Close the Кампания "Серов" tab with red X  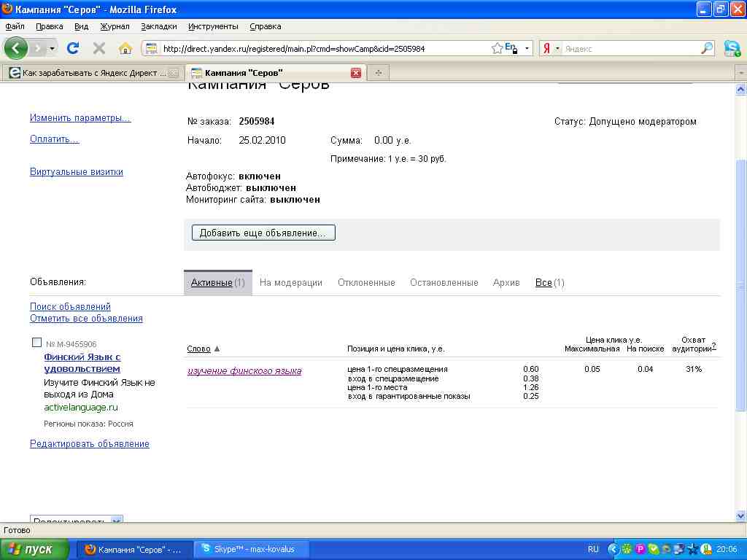click(356, 73)
